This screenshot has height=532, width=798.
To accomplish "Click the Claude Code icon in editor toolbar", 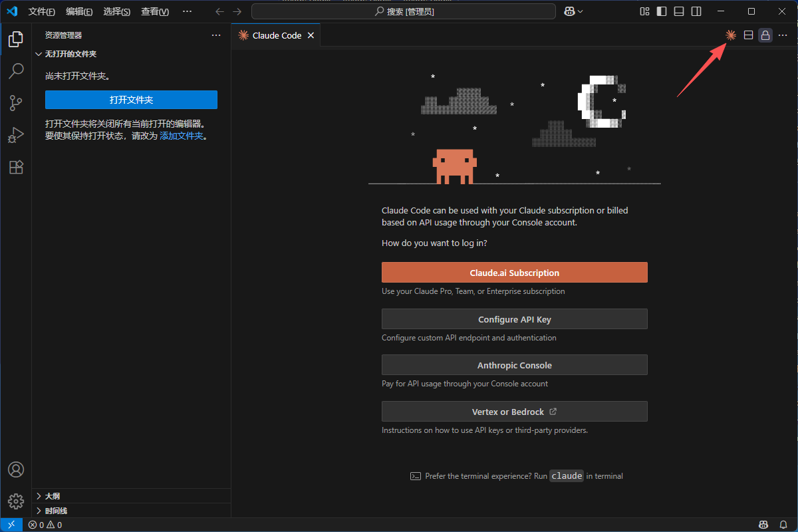I will pyautogui.click(x=731, y=35).
